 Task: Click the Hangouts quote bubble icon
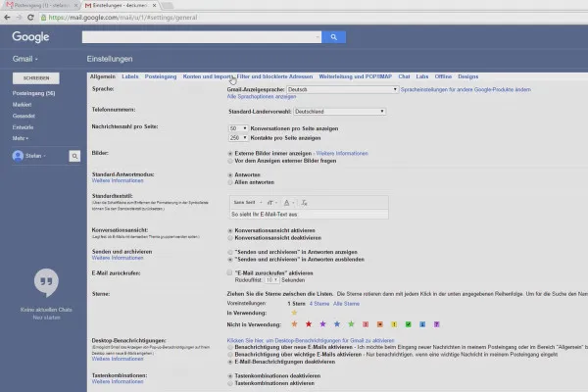coord(46,282)
